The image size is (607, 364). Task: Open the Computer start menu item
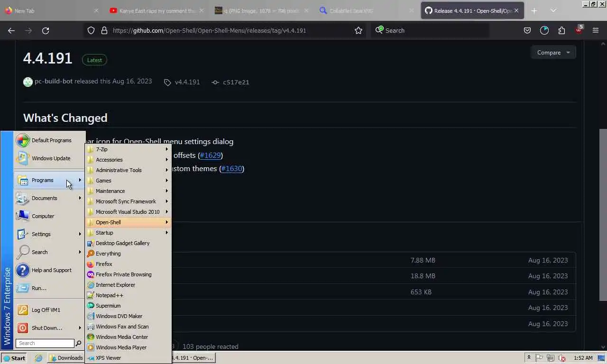tap(49, 216)
